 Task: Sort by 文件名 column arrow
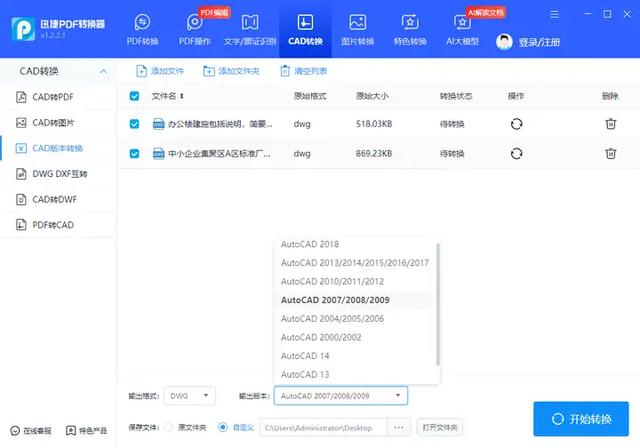pyautogui.click(x=182, y=96)
